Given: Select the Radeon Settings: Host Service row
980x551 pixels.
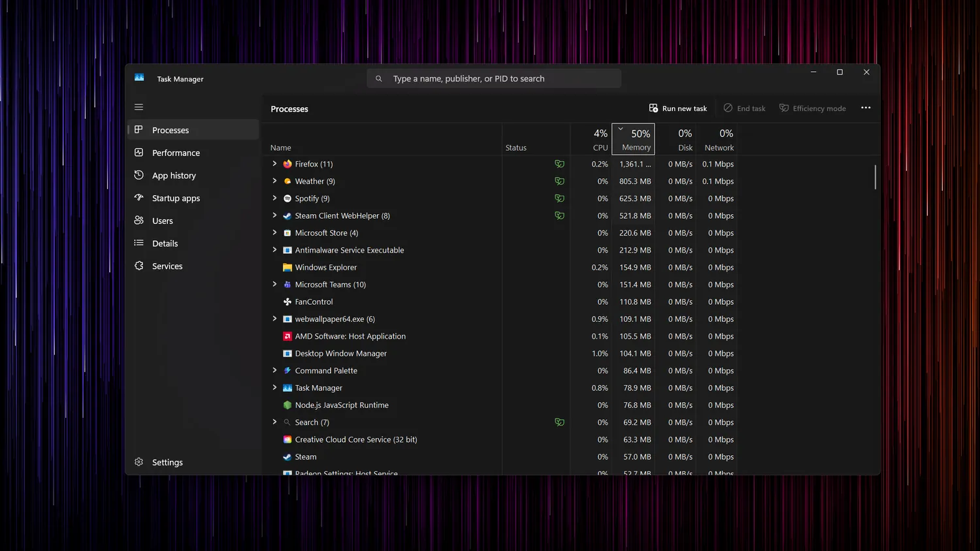Looking at the screenshot, I should click(501, 471).
